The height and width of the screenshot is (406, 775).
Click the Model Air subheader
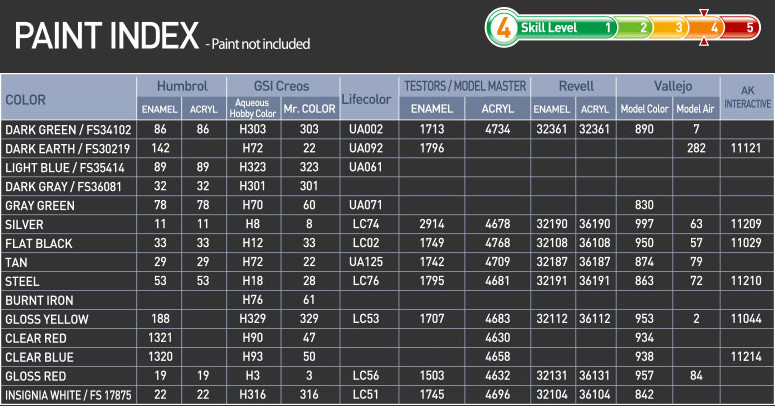click(695, 109)
